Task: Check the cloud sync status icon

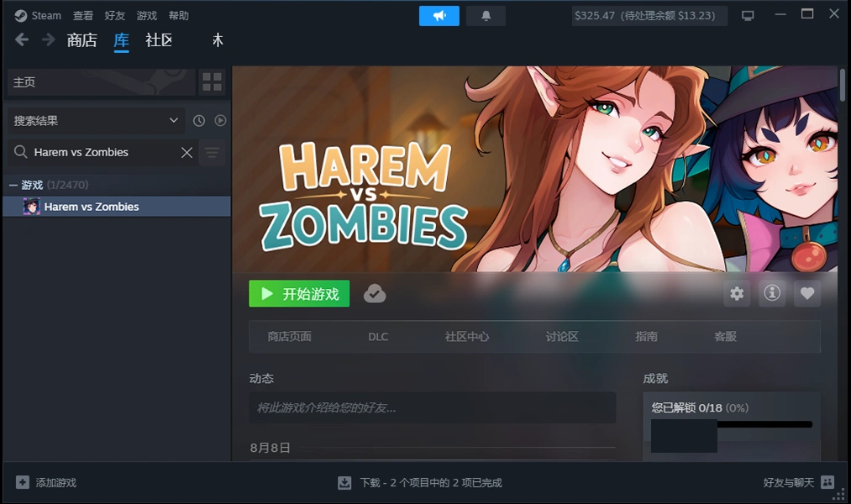Action: pyautogui.click(x=375, y=293)
